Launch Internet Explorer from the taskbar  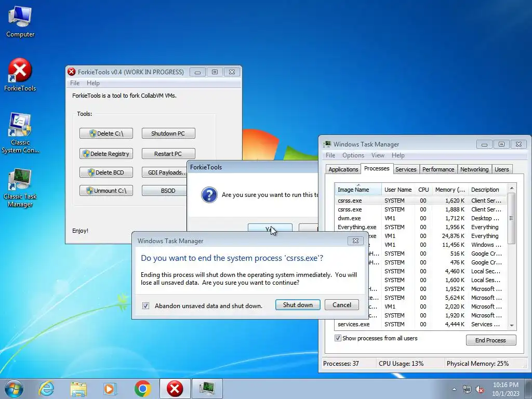click(46, 389)
